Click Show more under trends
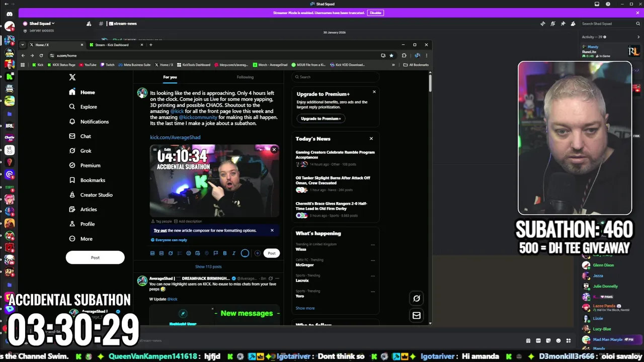 point(305,308)
